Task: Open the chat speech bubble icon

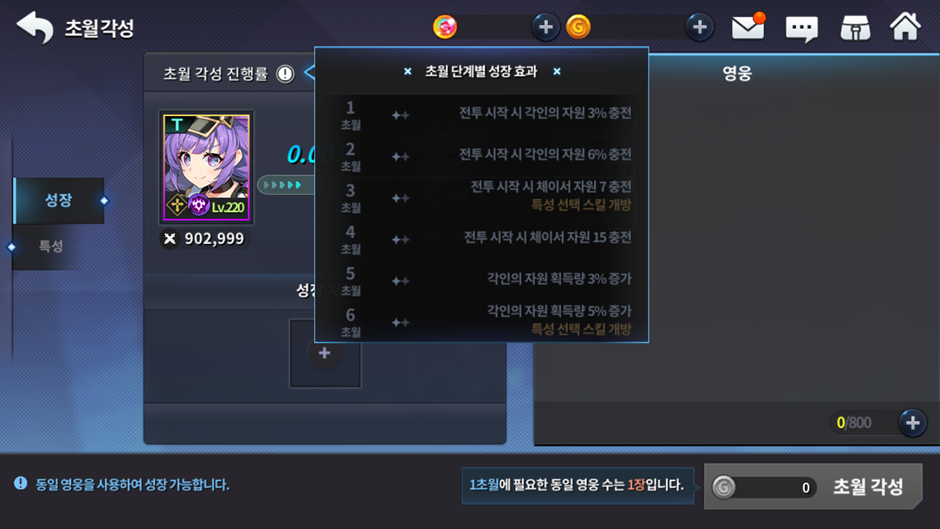Action: pyautogui.click(x=802, y=28)
